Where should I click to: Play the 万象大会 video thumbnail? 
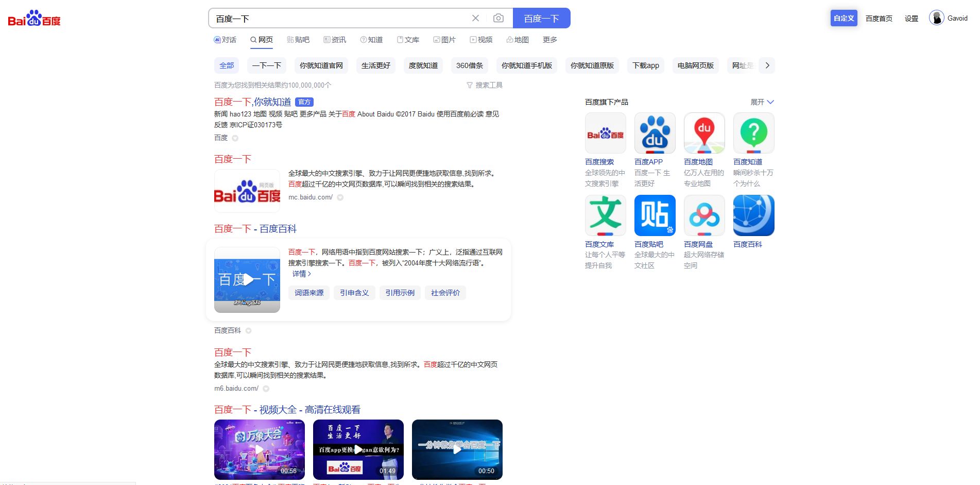260,449
